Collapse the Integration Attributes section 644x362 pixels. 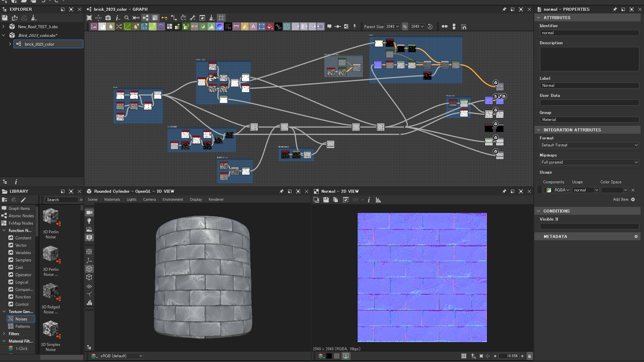coord(539,130)
